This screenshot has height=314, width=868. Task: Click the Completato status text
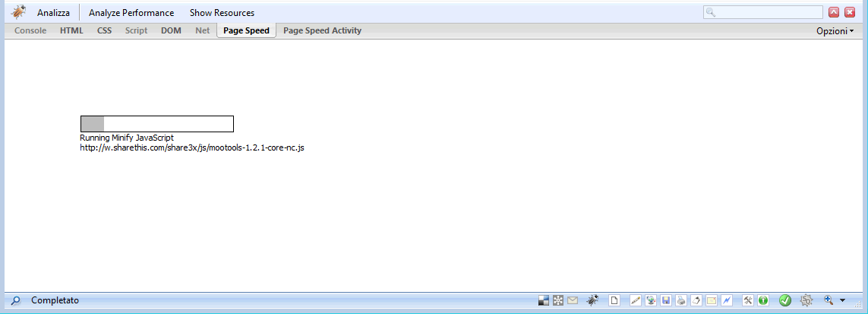coord(55,300)
